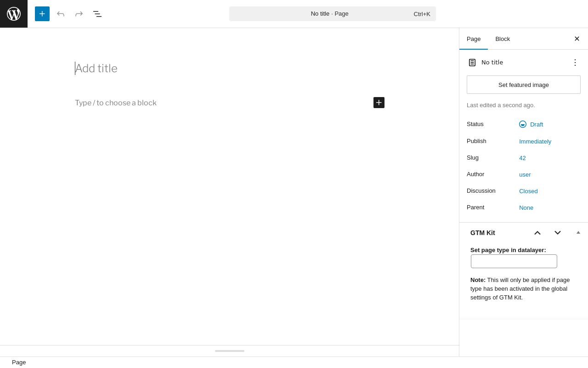The image size is (588, 368).
Task: Click the page type datalayer input
Action: point(514,261)
